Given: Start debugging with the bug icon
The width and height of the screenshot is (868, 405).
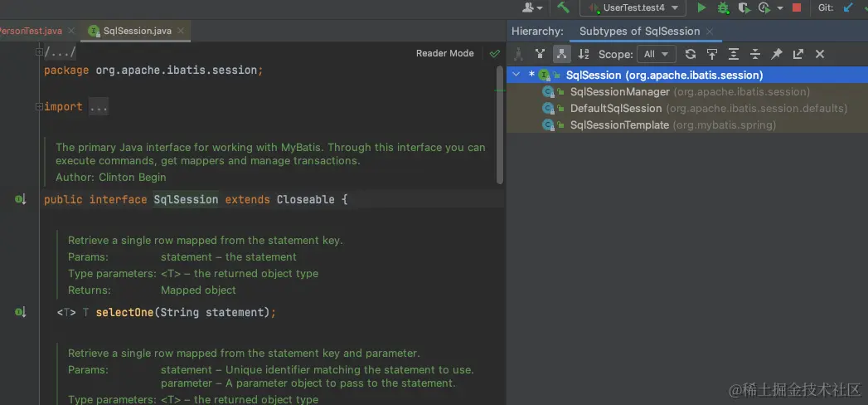Looking at the screenshot, I should click(723, 7).
